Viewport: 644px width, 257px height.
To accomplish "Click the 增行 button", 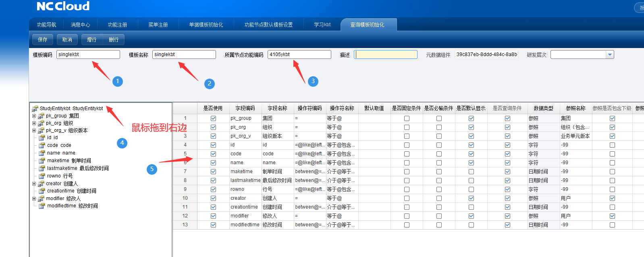I will coord(92,40).
